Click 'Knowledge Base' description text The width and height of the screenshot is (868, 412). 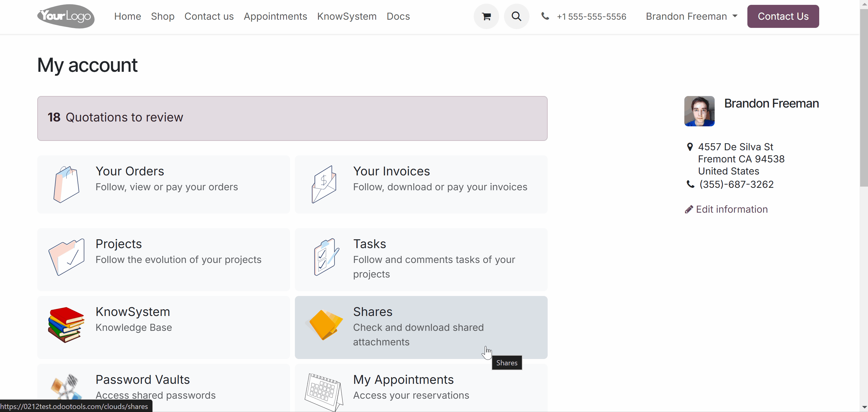pyautogui.click(x=134, y=327)
